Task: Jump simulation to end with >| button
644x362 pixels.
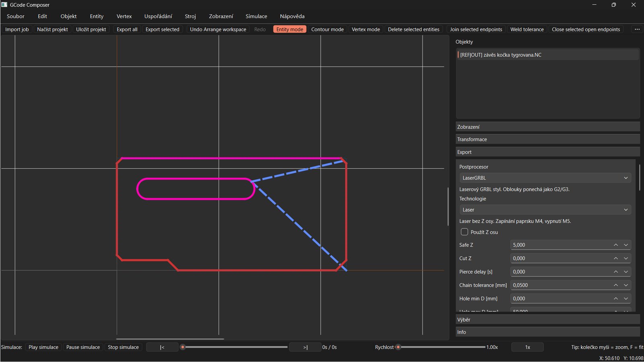Action: 305,347
